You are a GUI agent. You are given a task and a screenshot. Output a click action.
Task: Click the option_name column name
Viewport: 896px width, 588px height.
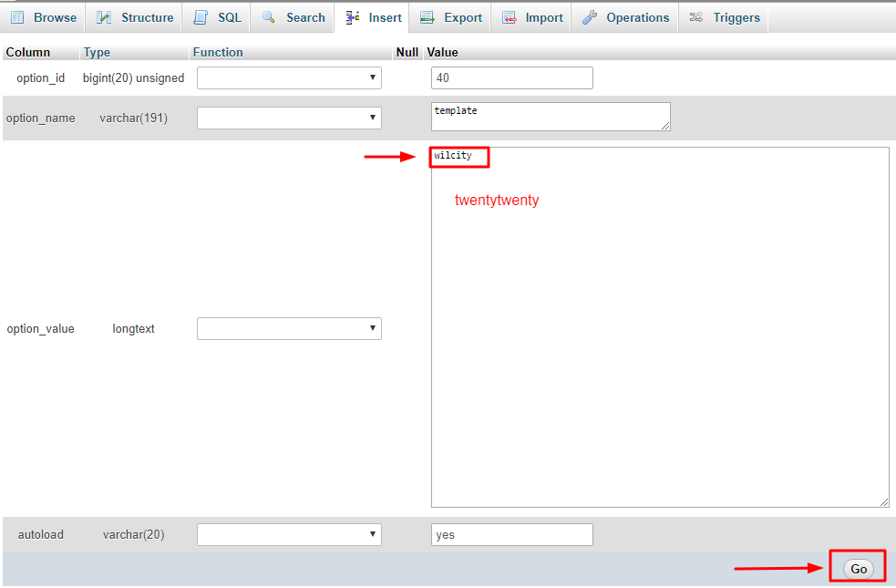[41, 119]
